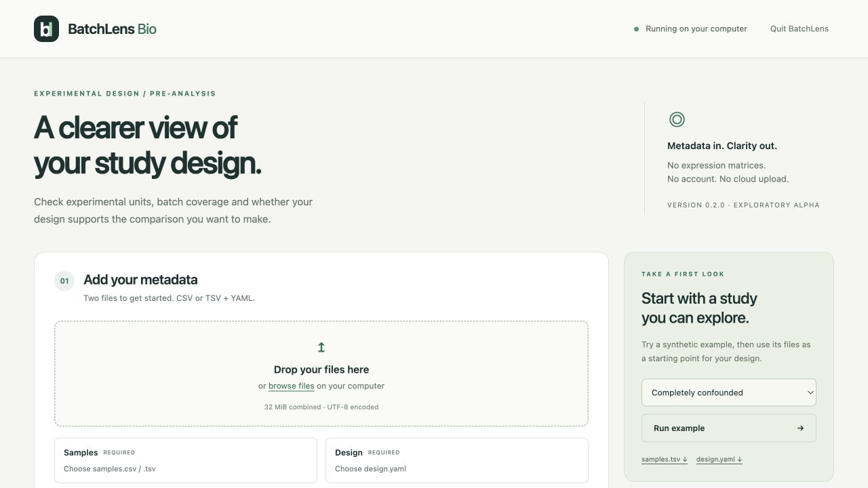Open the browse files link
The height and width of the screenshot is (488, 868).
click(x=291, y=386)
